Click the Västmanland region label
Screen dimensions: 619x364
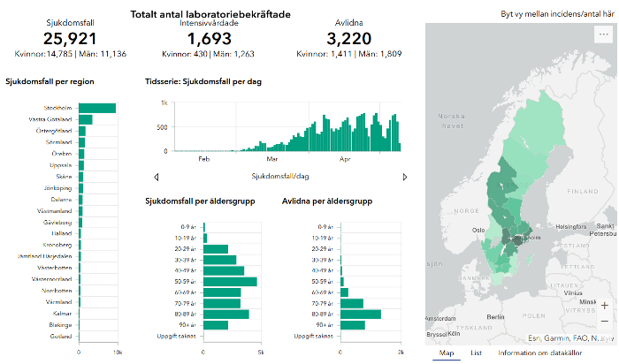point(55,210)
